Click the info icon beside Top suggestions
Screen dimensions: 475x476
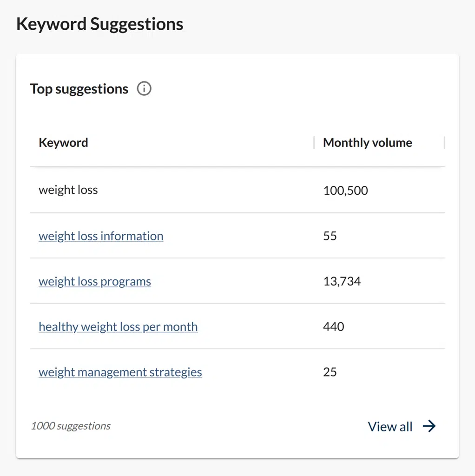pyautogui.click(x=144, y=88)
